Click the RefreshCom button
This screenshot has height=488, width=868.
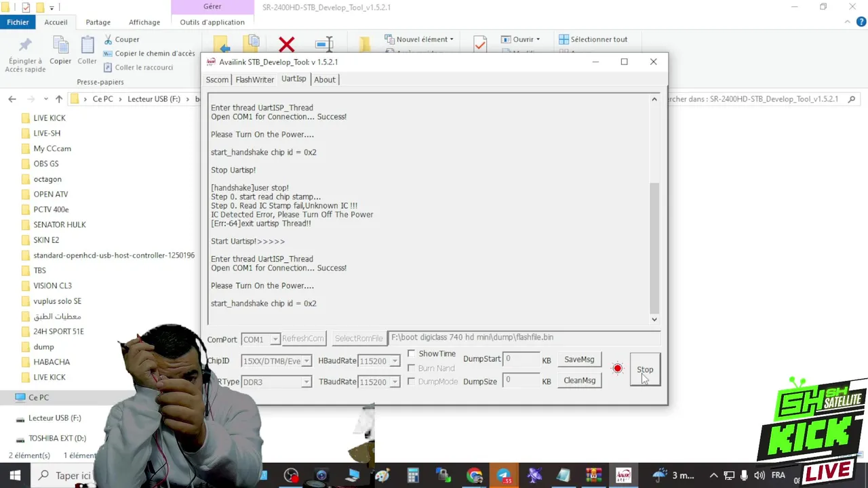(303, 338)
